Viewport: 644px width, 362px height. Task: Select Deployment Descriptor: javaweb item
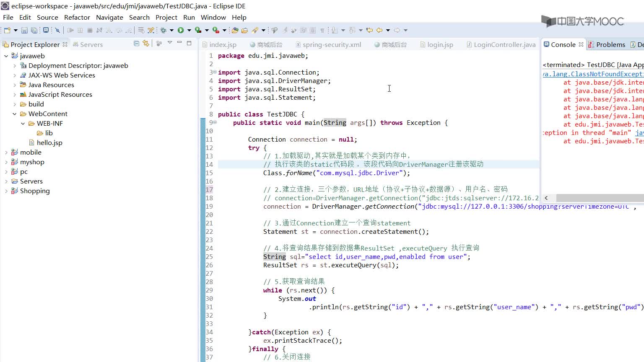coord(78,65)
